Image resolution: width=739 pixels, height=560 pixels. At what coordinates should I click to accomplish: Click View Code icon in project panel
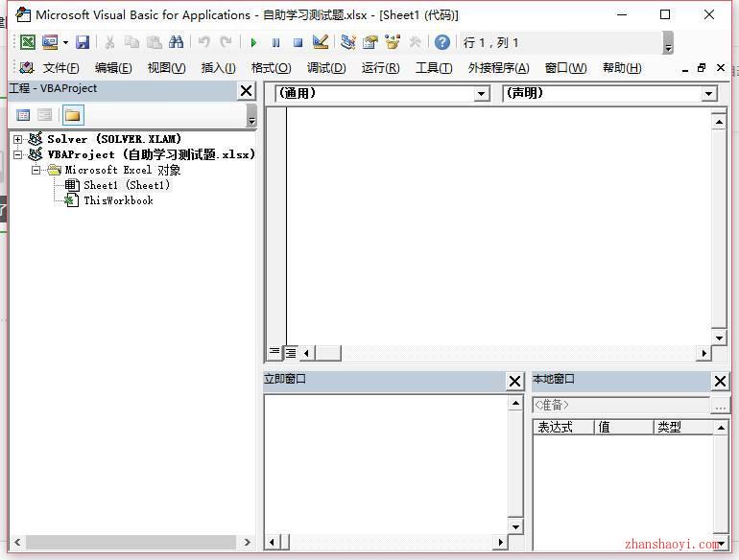23,115
